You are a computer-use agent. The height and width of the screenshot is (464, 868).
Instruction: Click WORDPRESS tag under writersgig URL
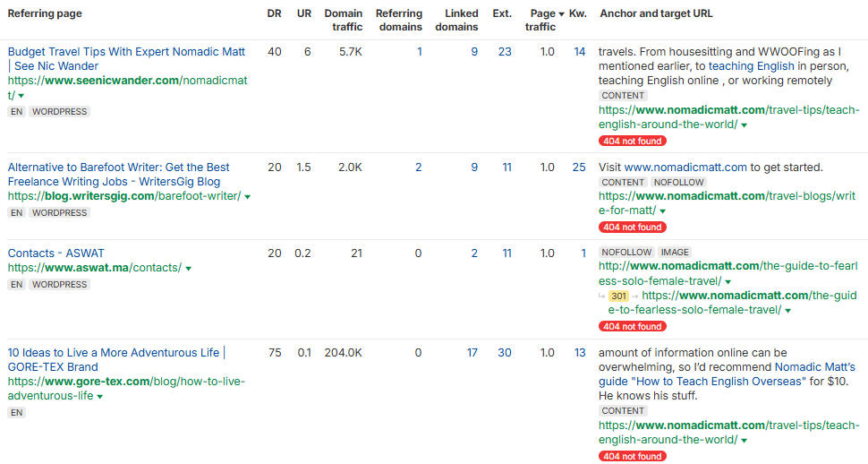tap(59, 212)
